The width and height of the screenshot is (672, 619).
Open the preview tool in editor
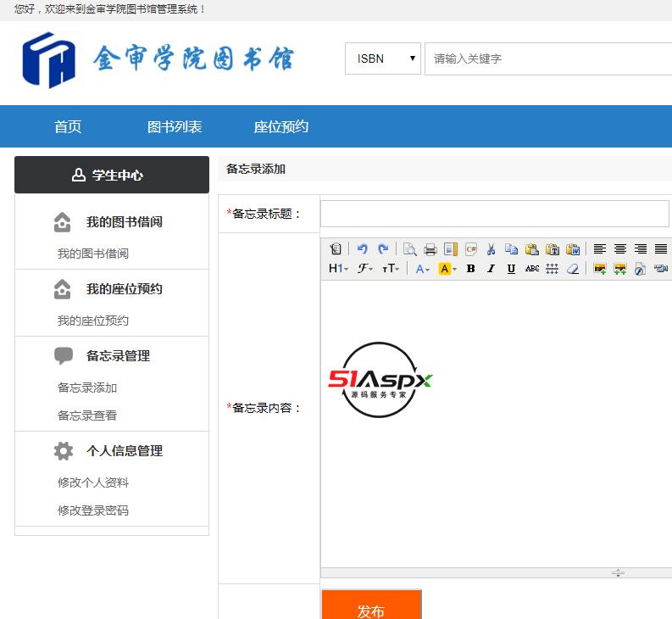[409, 248]
